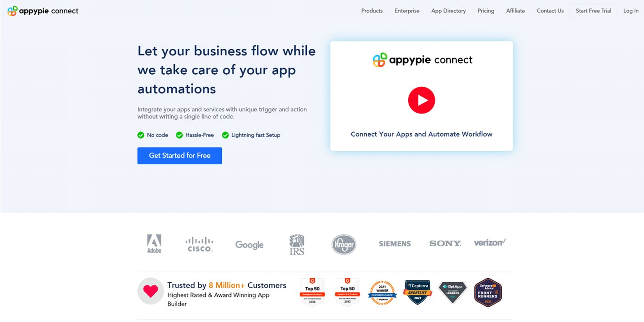The image size is (644, 322).
Task: Click the Kroger logo
Action: [x=344, y=245]
